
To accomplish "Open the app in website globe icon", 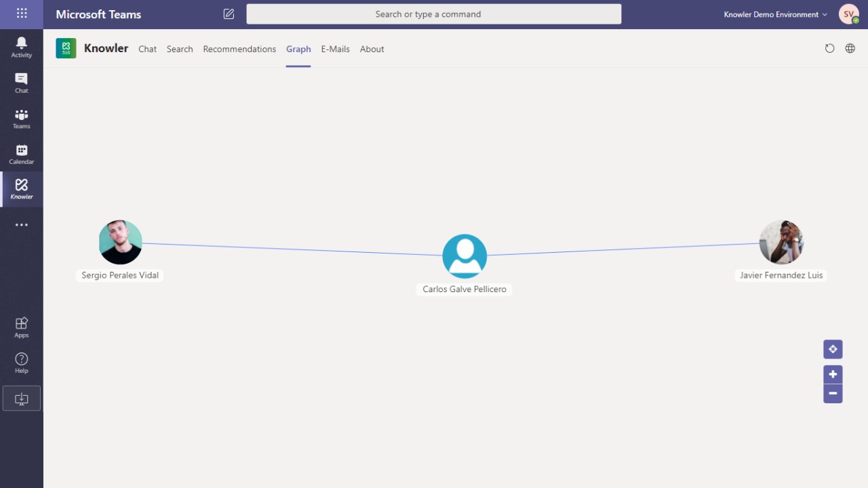I will pos(850,48).
